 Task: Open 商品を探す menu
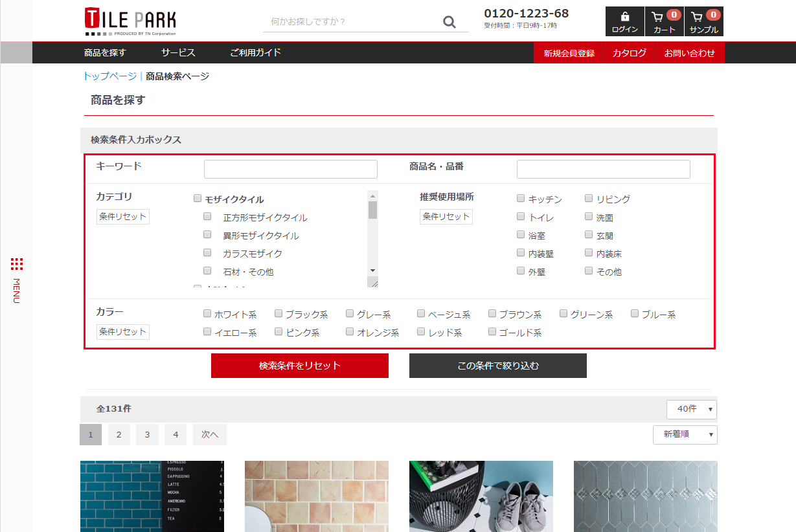(x=105, y=52)
